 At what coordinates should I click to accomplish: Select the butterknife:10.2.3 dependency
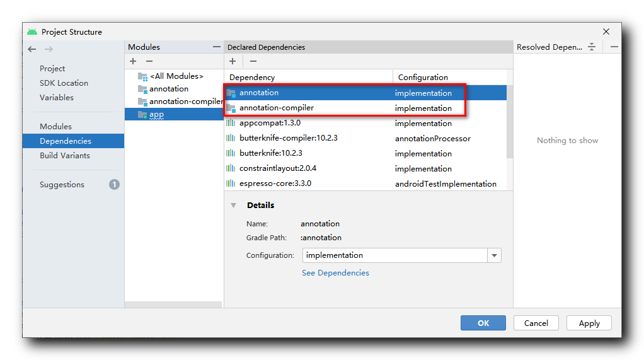point(365,153)
